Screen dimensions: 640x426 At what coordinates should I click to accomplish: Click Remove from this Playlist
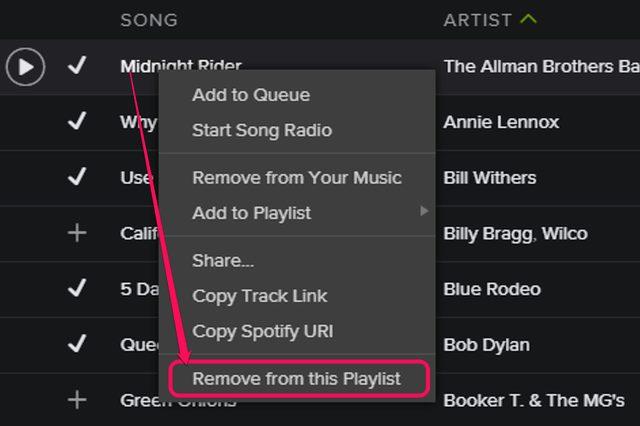click(297, 379)
